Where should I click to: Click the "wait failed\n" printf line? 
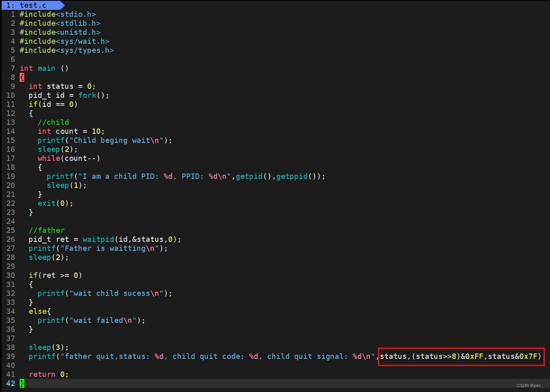pyautogui.click(x=92, y=320)
